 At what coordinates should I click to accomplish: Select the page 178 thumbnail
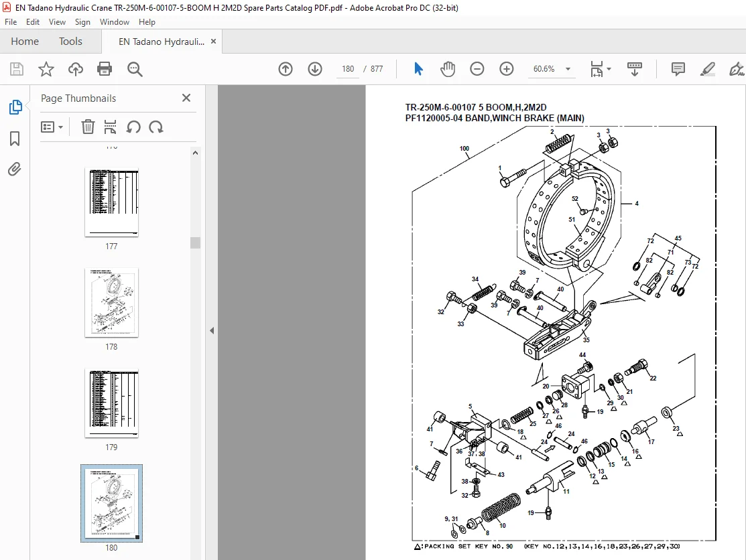click(111, 303)
